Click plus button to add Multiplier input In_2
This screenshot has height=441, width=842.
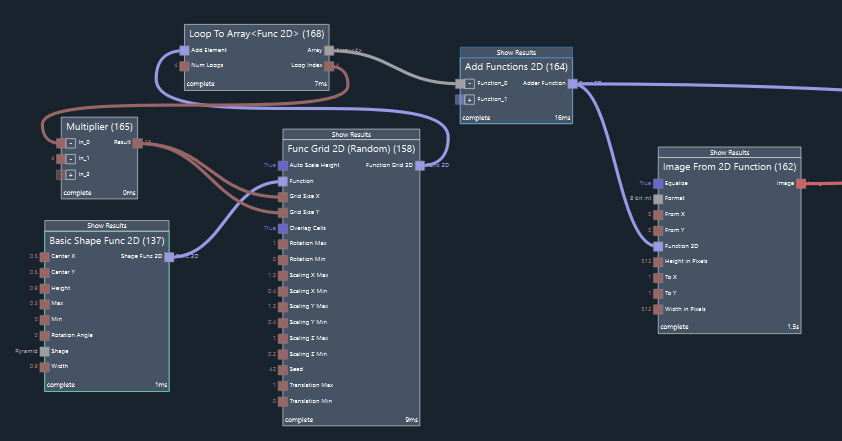point(70,174)
